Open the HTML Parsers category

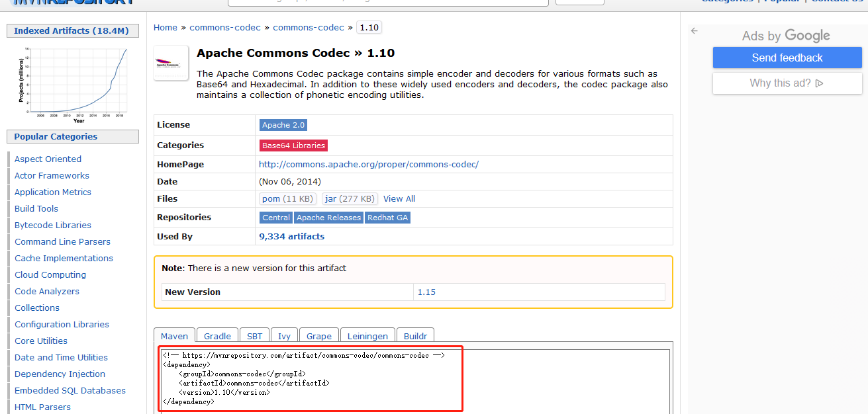42,407
